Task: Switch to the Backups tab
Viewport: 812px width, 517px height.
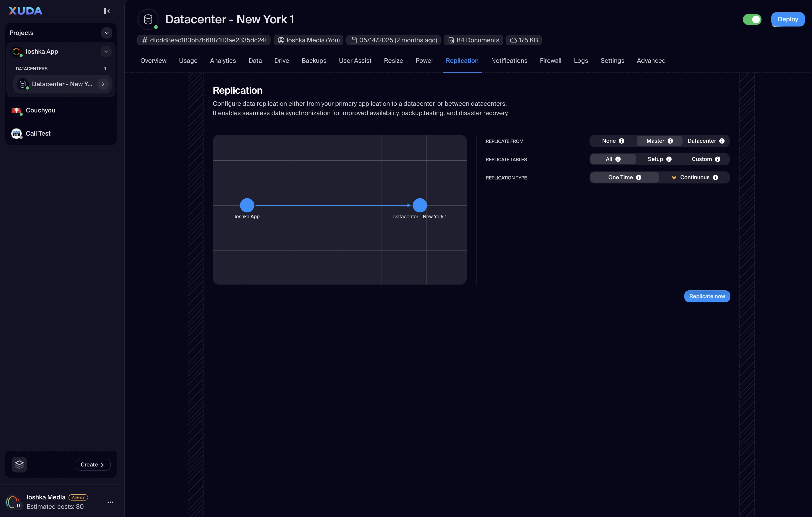Action: pyautogui.click(x=314, y=61)
